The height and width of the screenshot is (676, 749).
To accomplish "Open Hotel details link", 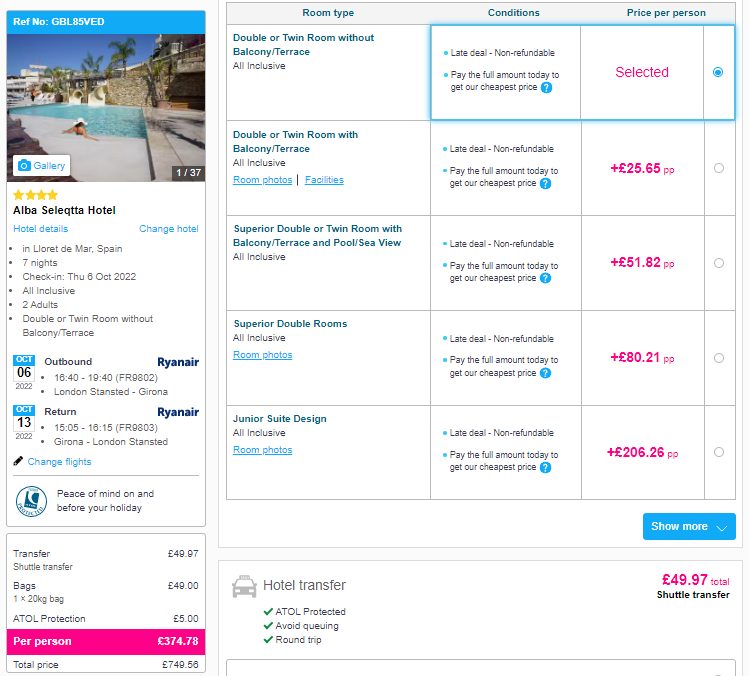I will (41, 229).
